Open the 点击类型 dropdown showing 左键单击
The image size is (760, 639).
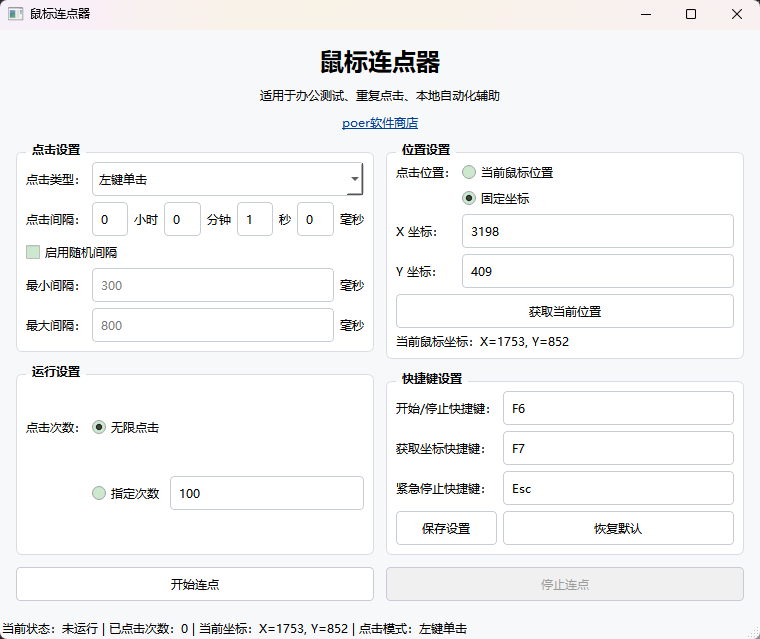tap(227, 179)
